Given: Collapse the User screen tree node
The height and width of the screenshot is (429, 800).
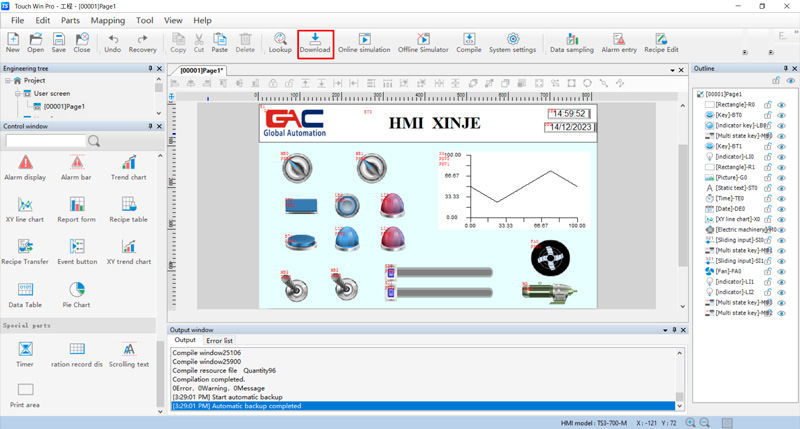Looking at the screenshot, I should (x=17, y=93).
